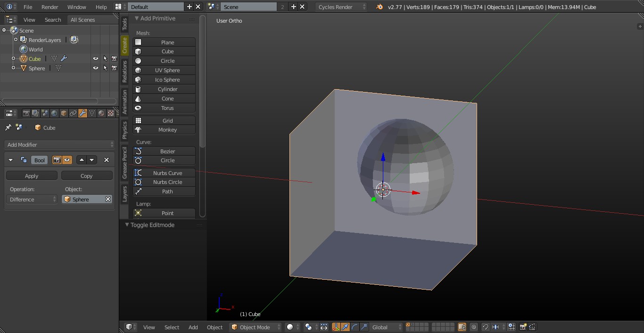The height and width of the screenshot is (333, 644).
Task: Toggle 3D manipulator widget display
Action: pyautogui.click(x=336, y=327)
